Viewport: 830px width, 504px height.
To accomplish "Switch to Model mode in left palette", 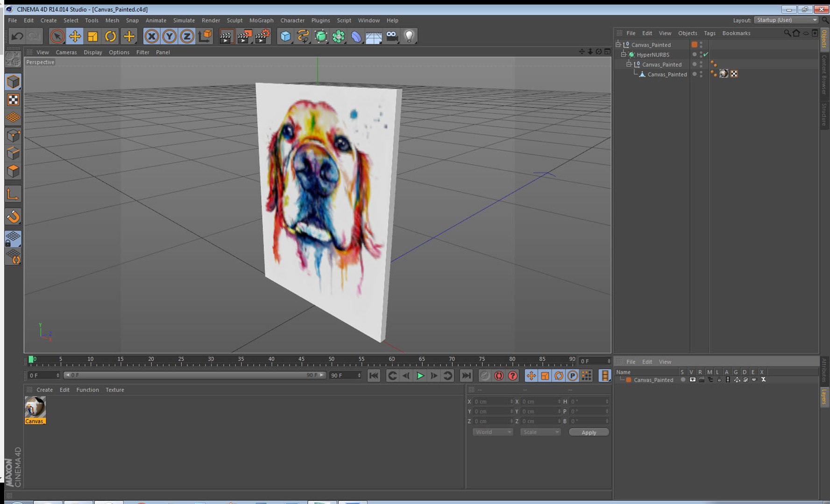I will click(x=13, y=82).
